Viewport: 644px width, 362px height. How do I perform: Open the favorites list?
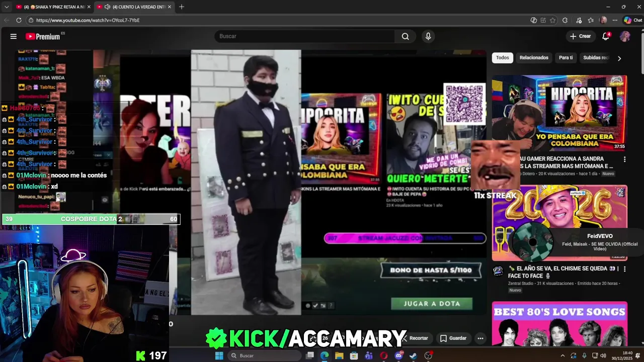tap(591, 20)
